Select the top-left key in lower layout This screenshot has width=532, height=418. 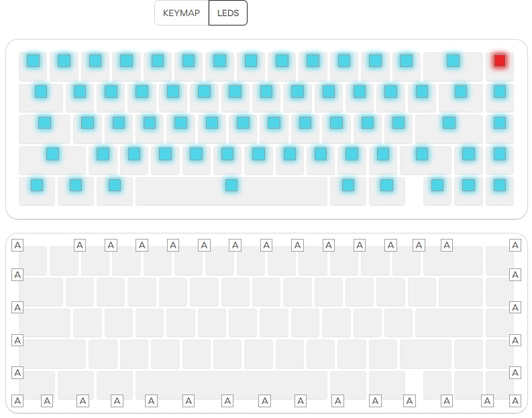point(33,262)
